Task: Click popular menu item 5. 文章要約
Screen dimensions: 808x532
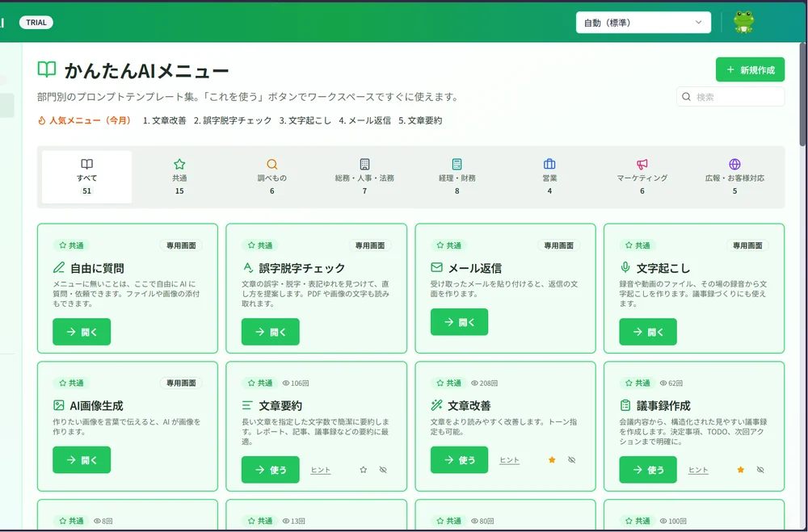Action: (420, 120)
